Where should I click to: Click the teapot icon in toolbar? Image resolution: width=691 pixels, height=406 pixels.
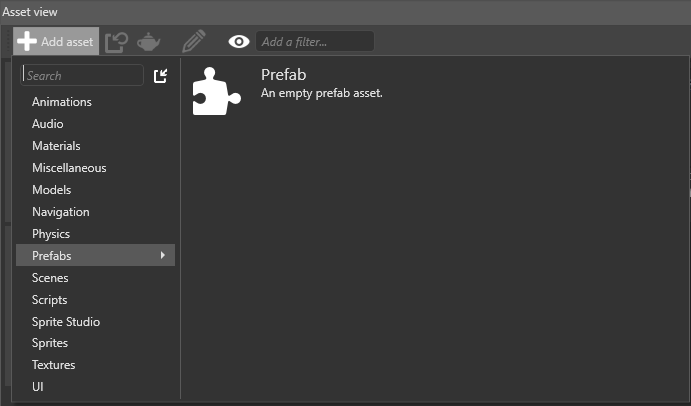(x=149, y=42)
